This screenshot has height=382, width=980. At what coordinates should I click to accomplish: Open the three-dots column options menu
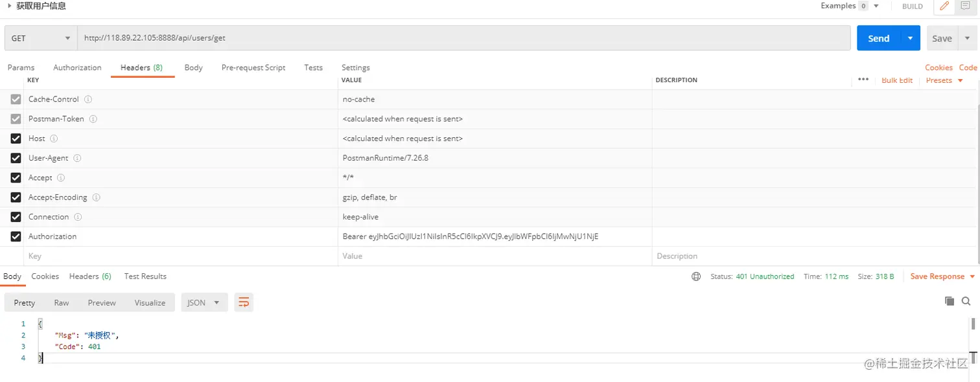tap(863, 79)
